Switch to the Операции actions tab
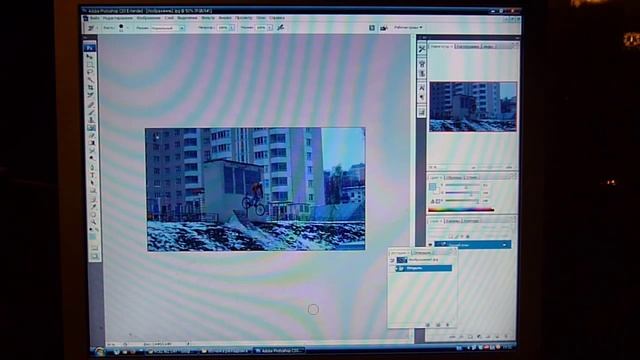The width and height of the screenshot is (640, 360). click(422, 253)
